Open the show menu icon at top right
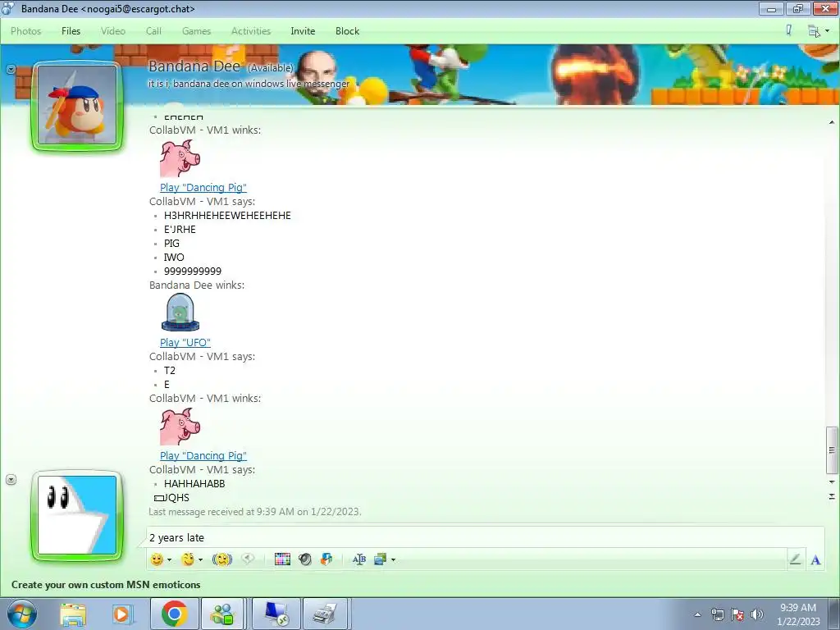This screenshot has width=840, height=630. pyautogui.click(x=818, y=31)
